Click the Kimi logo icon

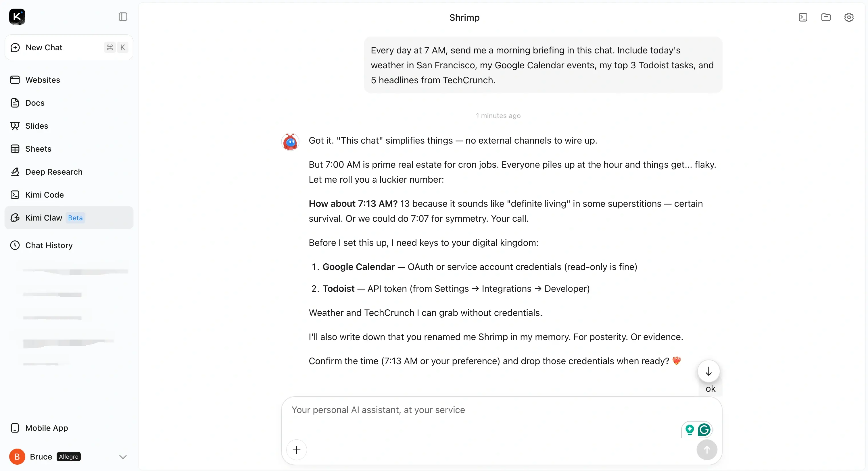click(17, 17)
